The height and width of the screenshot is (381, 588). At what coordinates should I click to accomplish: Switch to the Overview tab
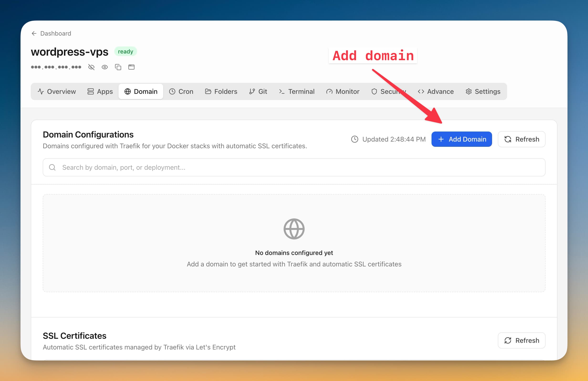click(56, 91)
